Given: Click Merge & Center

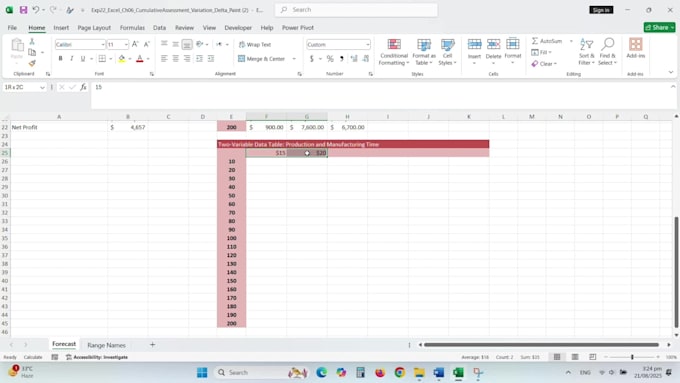Looking at the screenshot, I should click(x=262, y=59).
